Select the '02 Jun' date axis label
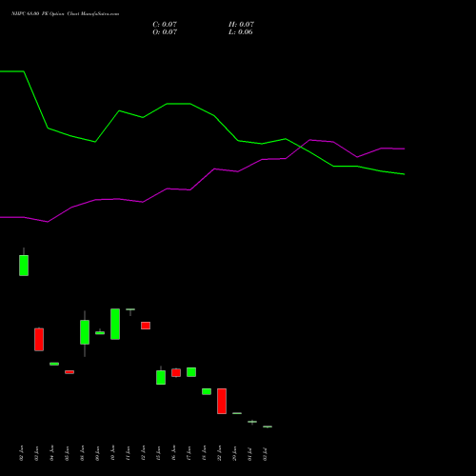 click(21, 453)
